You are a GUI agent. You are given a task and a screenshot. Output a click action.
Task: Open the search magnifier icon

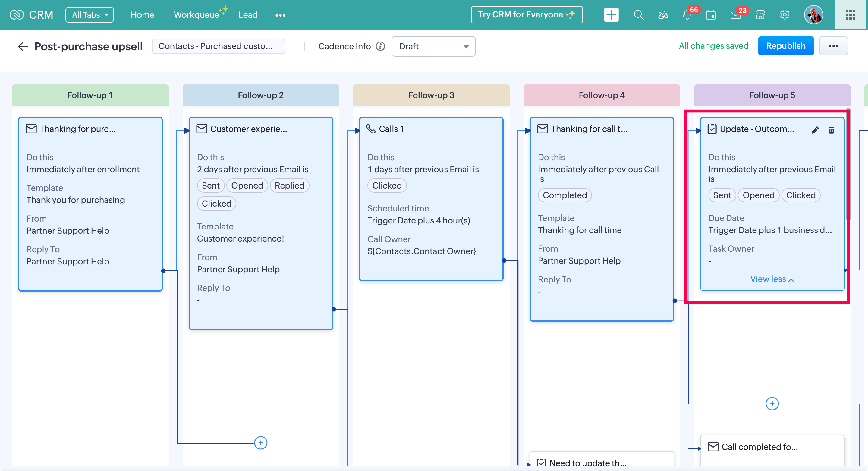(x=638, y=15)
